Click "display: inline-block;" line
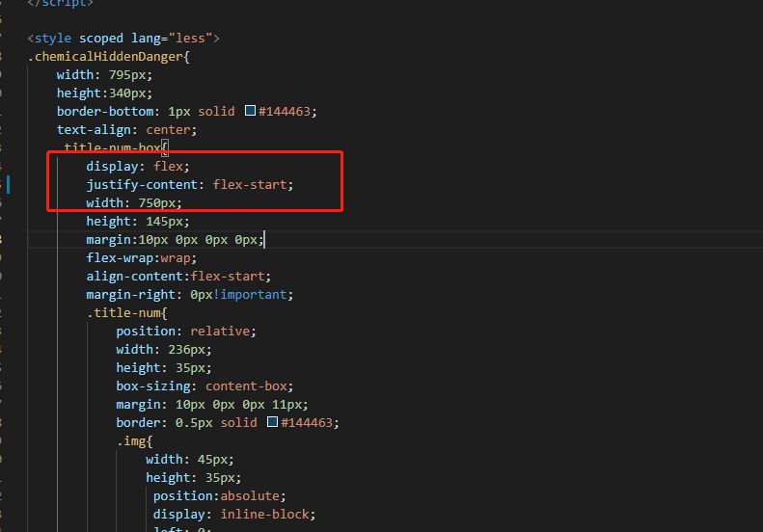763x532 pixels. click(x=234, y=515)
